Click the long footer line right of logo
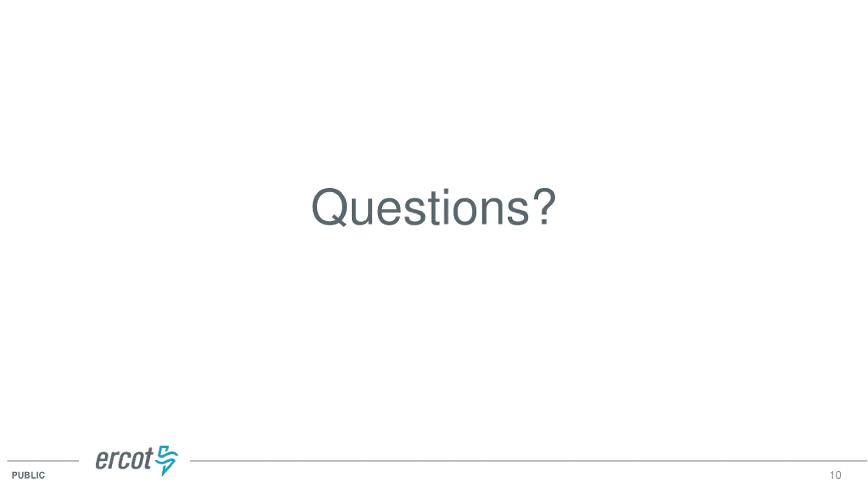Viewport: 868px width, 488px height. (x=528, y=461)
